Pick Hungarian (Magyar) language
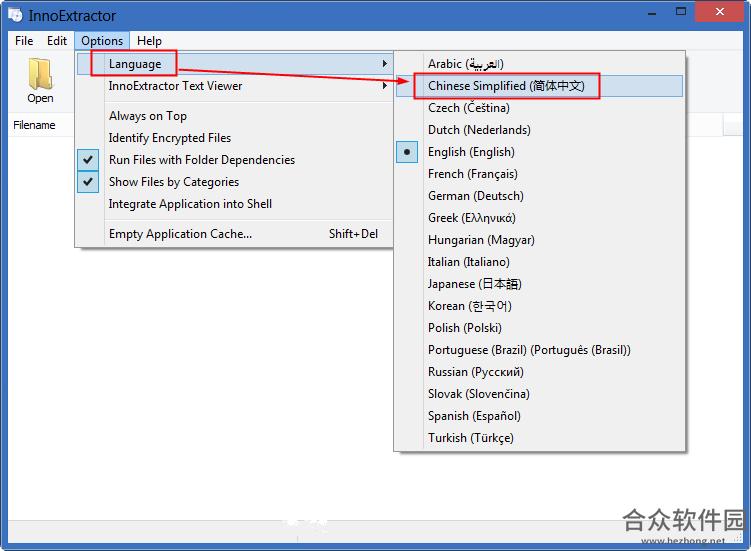This screenshot has height=551, width=751. 539,240
